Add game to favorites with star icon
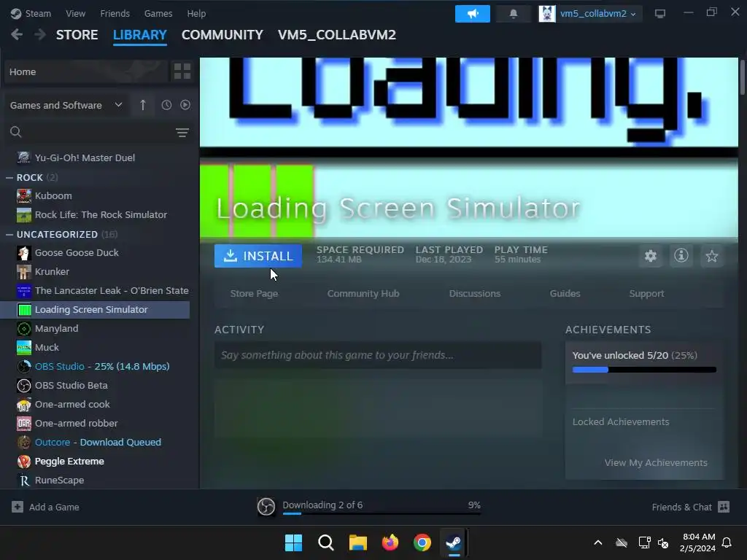 tap(712, 256)
